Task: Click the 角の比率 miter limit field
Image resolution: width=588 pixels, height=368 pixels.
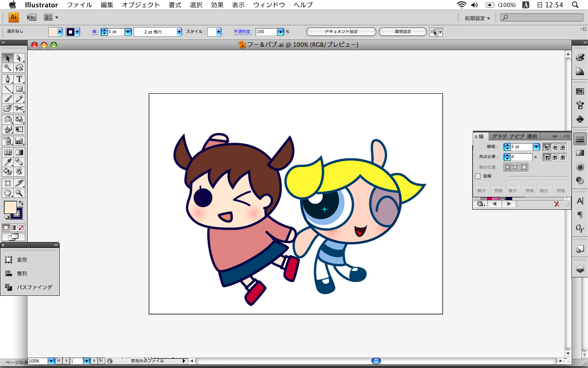Action: tap(521, 157)
